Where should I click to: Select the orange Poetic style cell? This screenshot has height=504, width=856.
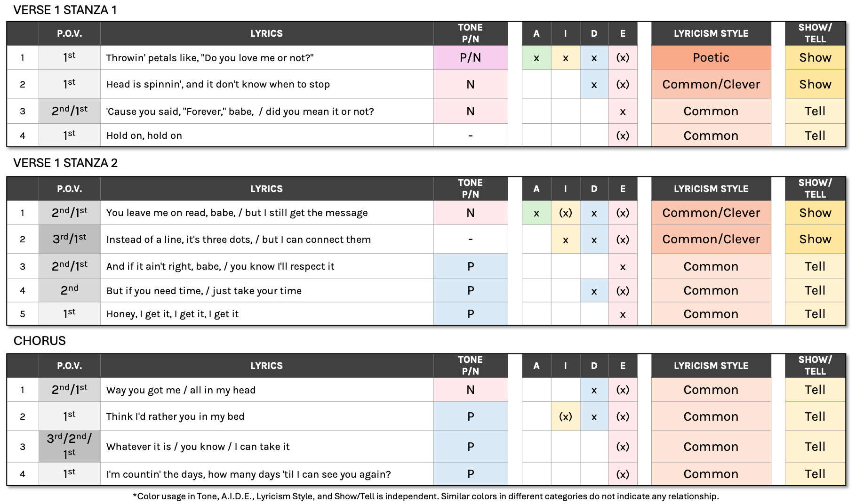pos(711,58)
